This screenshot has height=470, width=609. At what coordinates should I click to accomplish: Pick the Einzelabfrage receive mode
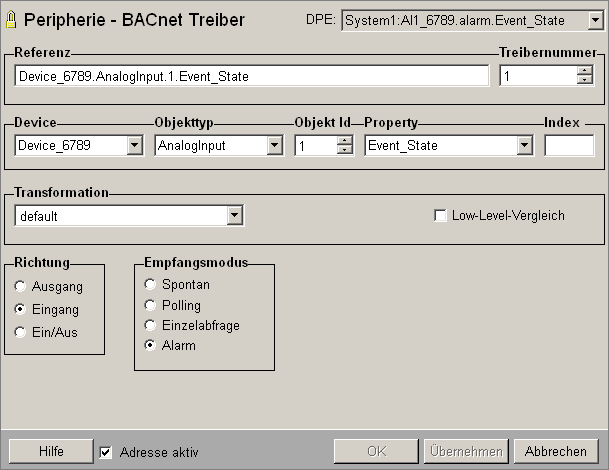point(151,325)
